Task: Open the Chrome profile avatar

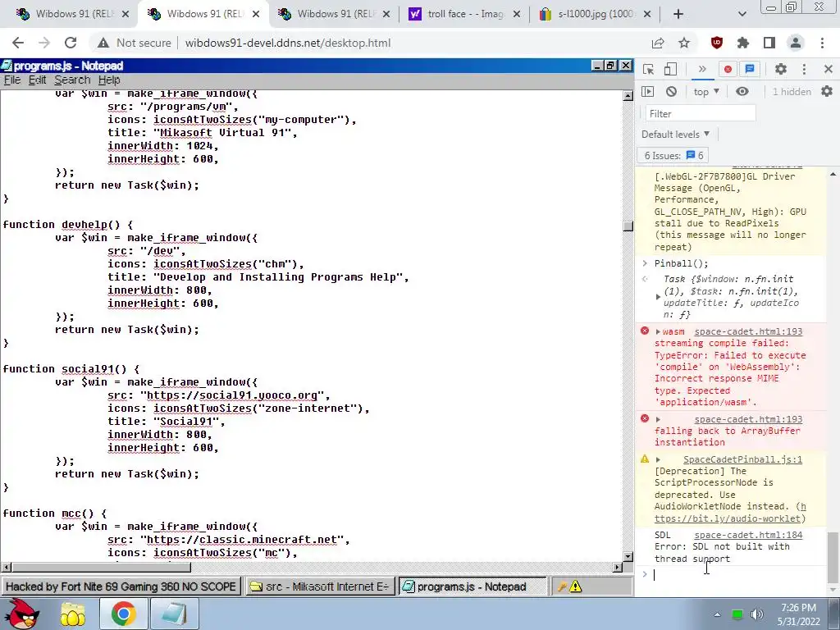Action: point(796,43)
